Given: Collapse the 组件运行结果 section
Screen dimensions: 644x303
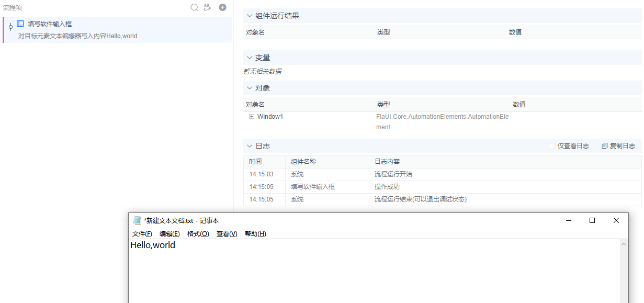Looking at the screenshot, I should tap(250, 15).
